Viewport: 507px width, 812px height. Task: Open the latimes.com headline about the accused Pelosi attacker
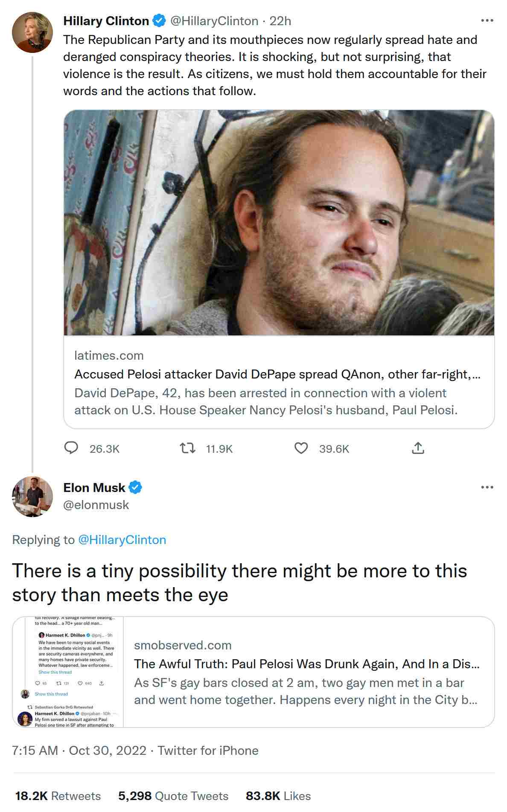(x=277, y=374)
